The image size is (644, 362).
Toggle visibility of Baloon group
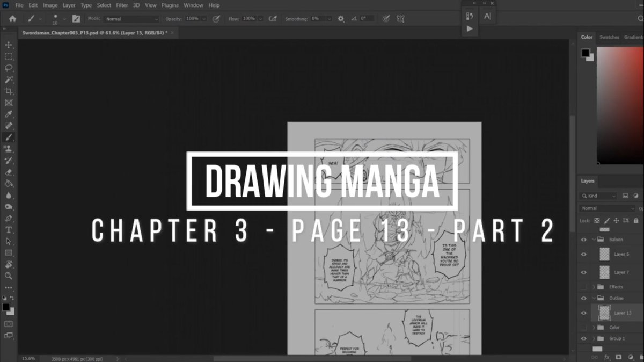(x=584, y=240)
